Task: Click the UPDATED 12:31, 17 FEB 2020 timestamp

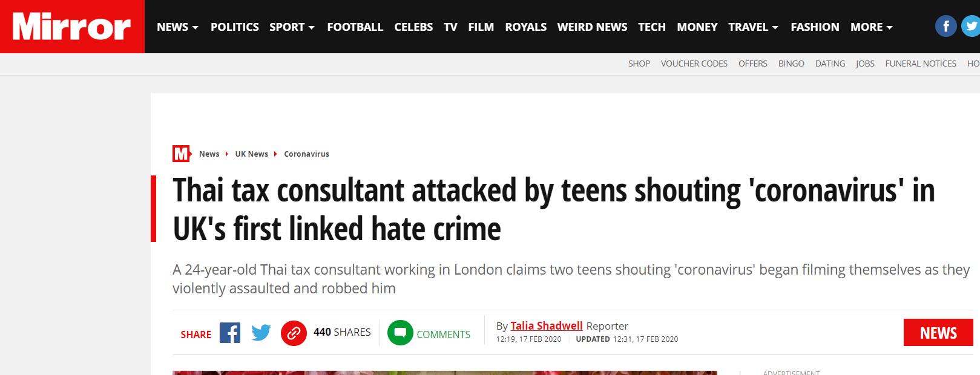Action: pos(627,339)
